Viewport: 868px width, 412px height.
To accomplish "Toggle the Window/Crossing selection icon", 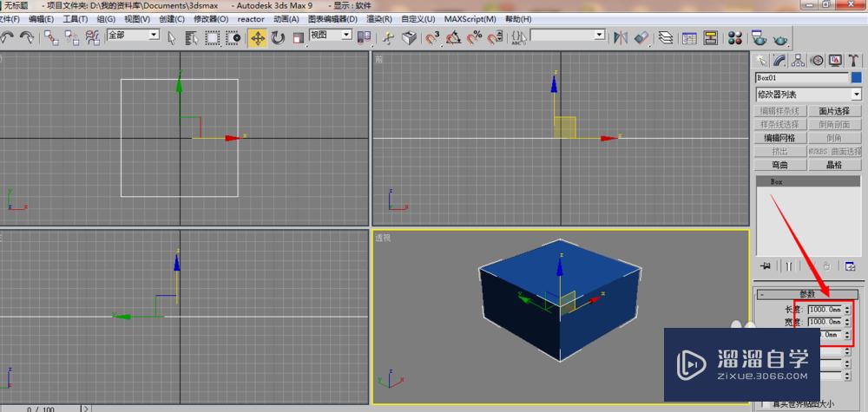I will (x=234, y=37).
